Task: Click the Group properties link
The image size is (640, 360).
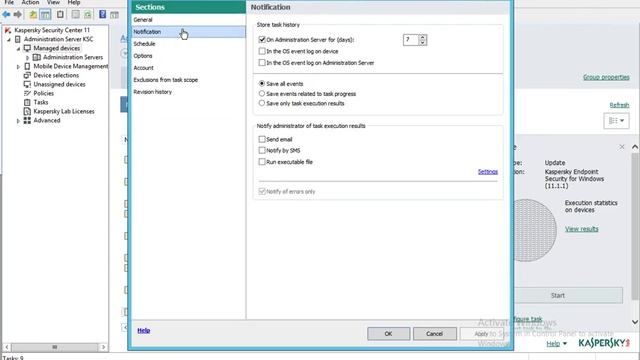Action: point(606,77)
